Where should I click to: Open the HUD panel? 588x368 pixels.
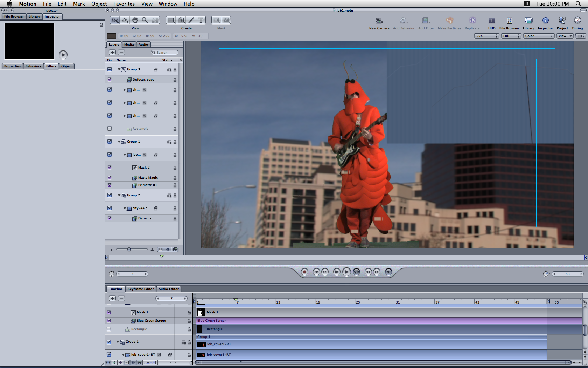click(x=492, y=21)
